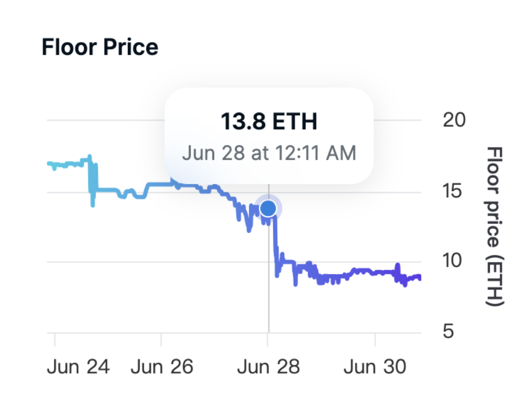Select the Jun 28 x-axis label
This screenshot has width=532, height=409.
tap(269, 367)
